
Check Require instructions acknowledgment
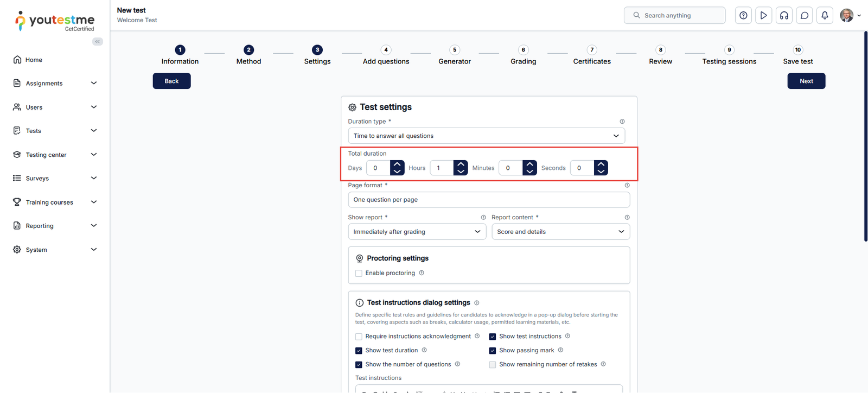point(359,337)
